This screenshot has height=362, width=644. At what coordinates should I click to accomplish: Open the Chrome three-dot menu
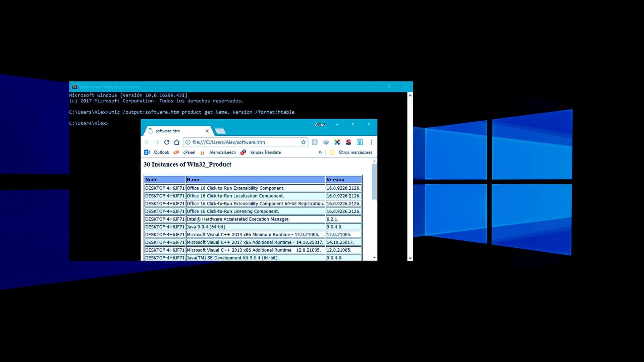click(x=371, y=142)
